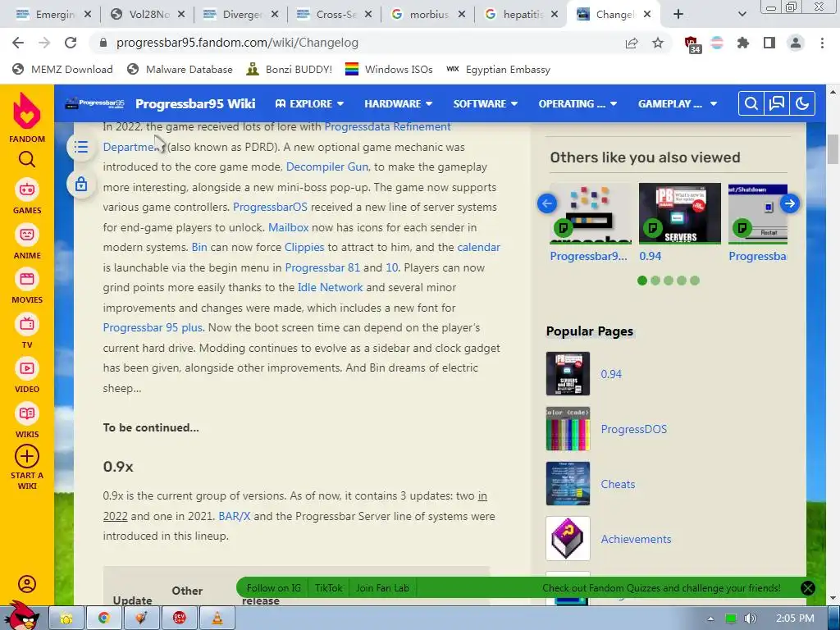840x630 pixels.
Task: Open the tab search chevron dropdown
Action: point(742,15)
